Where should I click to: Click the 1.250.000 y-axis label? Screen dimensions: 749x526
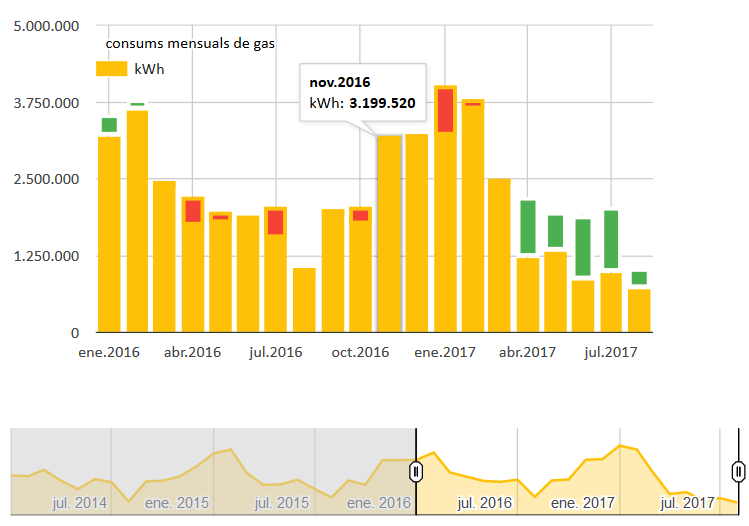click(x=46, y=257)
